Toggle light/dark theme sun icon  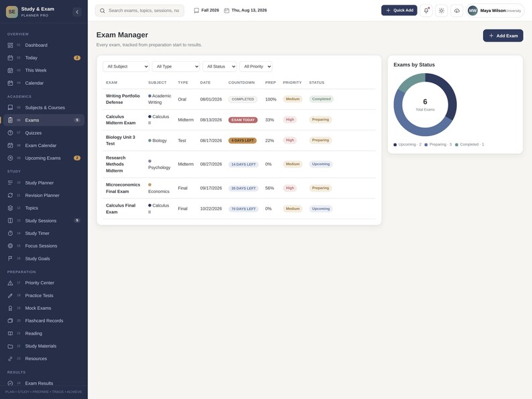click(x=442, y=11)
